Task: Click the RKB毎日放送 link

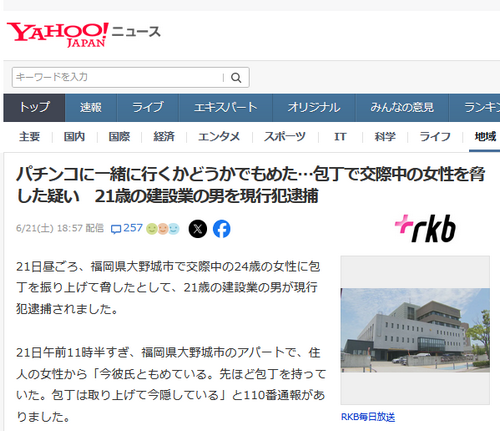Action: click(x=368, y=417)
